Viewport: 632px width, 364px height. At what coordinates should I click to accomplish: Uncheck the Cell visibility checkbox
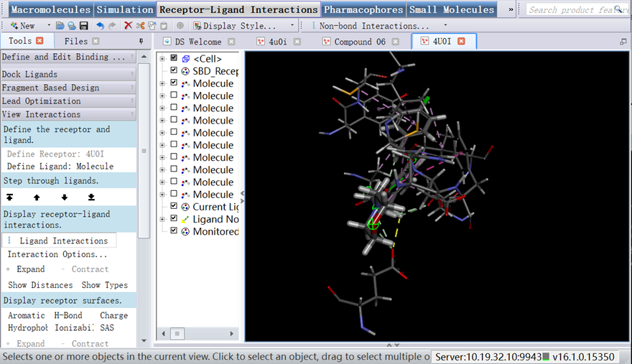pos(174,58)
